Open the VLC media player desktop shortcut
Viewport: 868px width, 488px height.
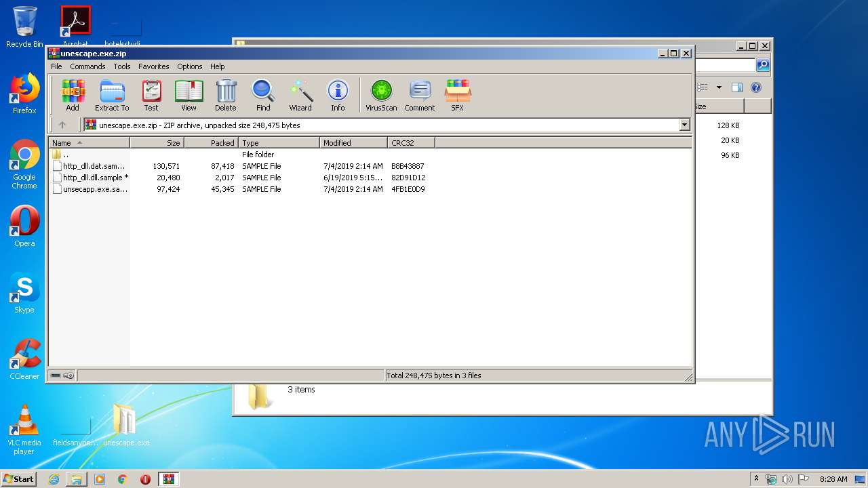pos(24,430)
